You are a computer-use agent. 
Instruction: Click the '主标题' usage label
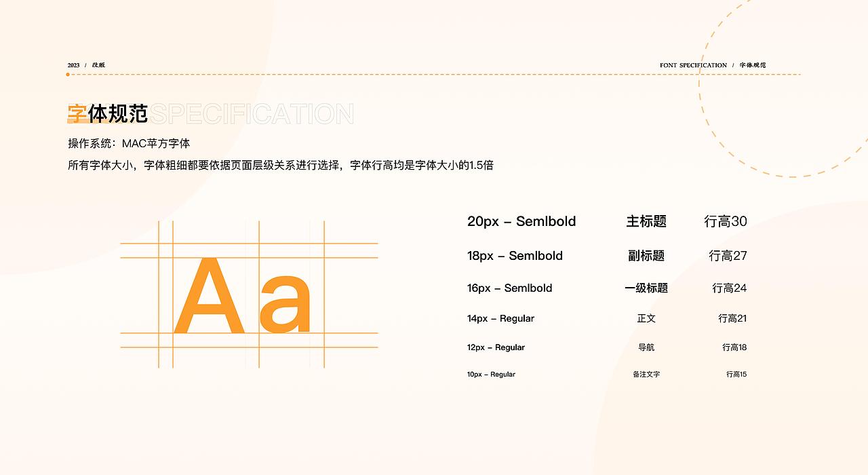click(x=646, y=221)
